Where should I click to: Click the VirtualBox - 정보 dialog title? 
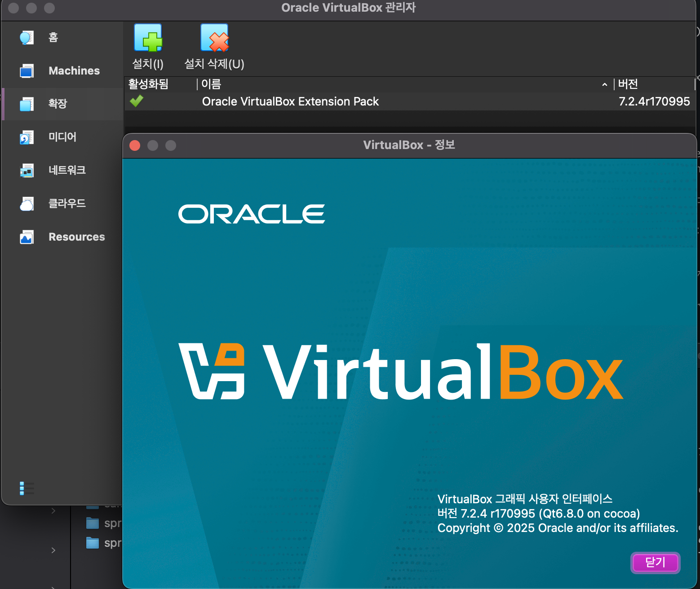point(409,145)
